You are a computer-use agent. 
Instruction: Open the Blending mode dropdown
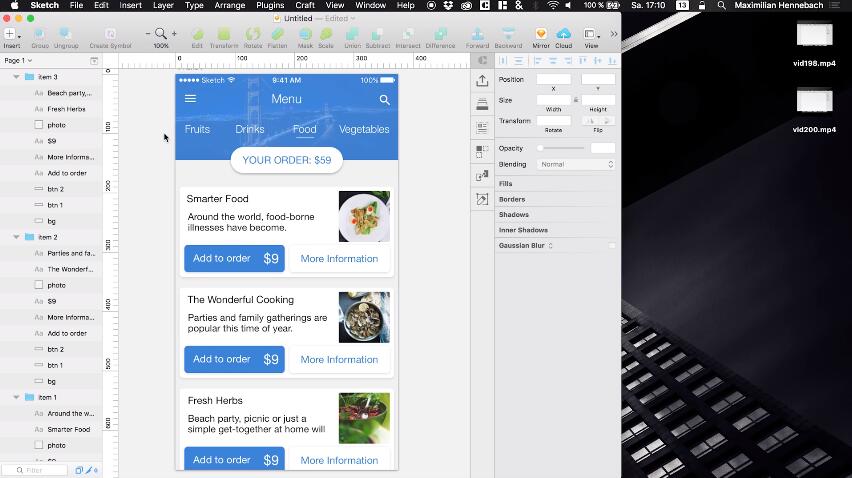tap(576, 164)
